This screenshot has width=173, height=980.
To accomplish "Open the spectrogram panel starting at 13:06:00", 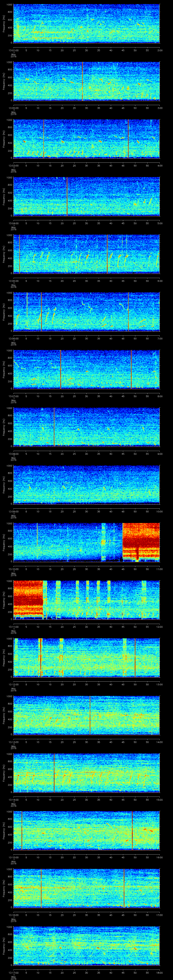I will pyautogui.click(x=87, y=312).
